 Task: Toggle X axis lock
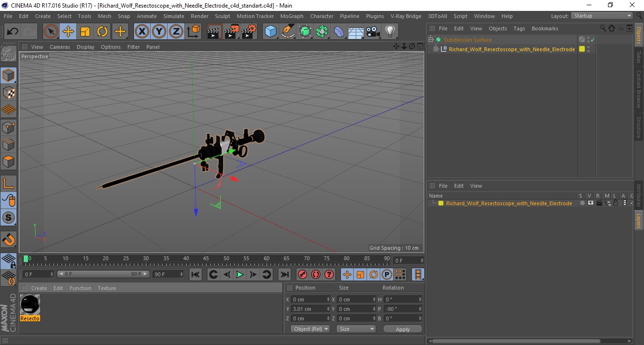pyautogui.click(x=142, y=32)
